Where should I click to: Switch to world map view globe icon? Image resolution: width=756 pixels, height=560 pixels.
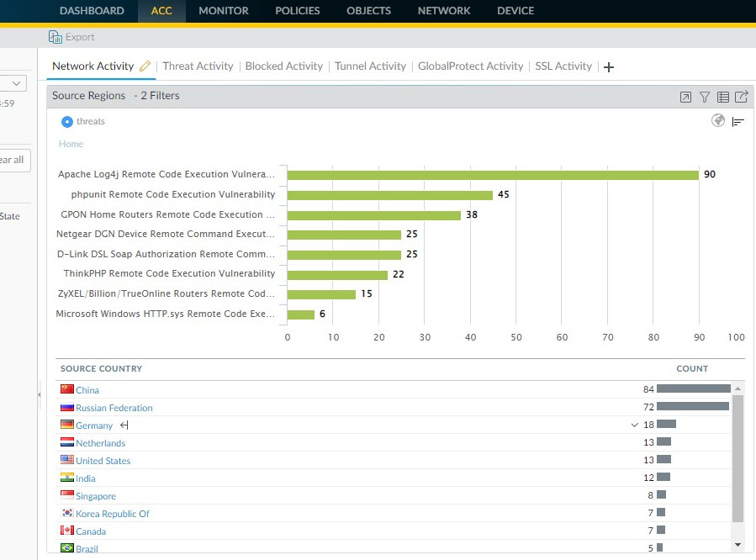[718, 120]
